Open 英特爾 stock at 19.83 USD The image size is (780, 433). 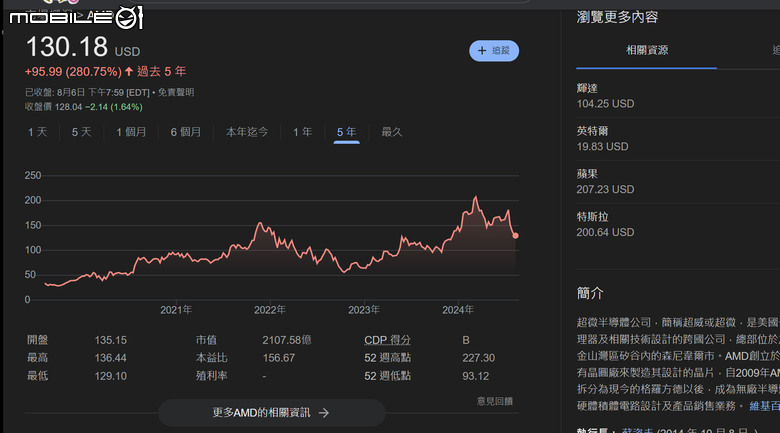coord(678,139)
